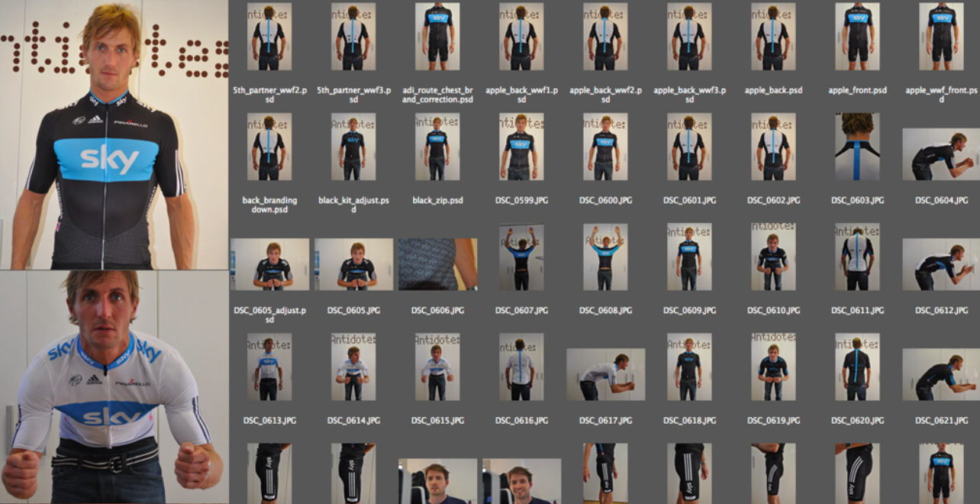Viewport: 980px width, 504px height.
Task: Select the 5th_partner_wwf2.psd thumbnail
Action: click(x=269, y=37)
